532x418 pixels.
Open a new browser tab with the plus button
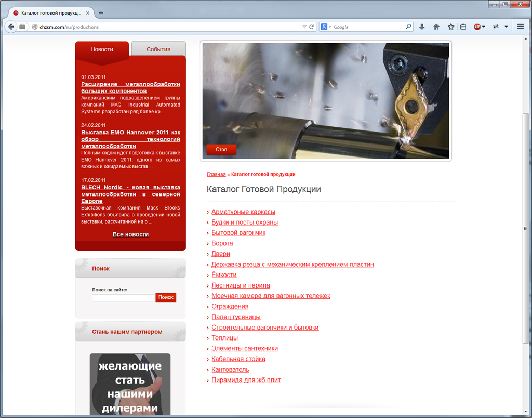pos(101,12)
